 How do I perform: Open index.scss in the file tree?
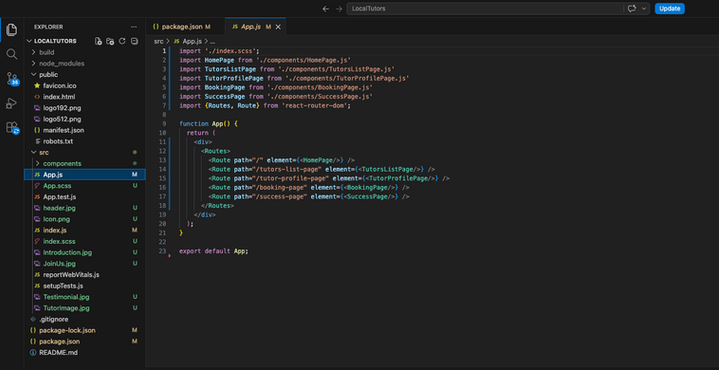(85, 241)
